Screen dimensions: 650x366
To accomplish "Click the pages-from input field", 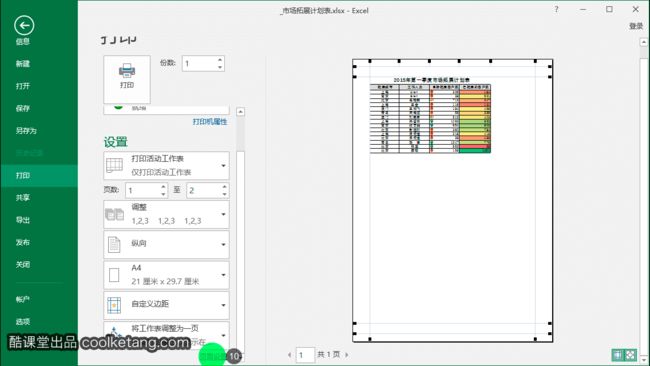I will [x=143, y=190].
